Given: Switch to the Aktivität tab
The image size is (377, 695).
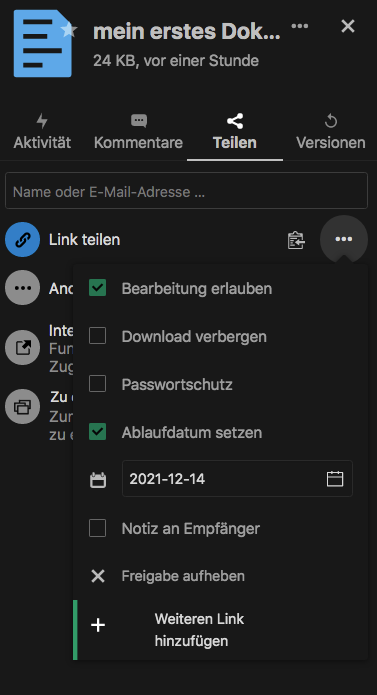Looking at the screenshot, I should point(42,132).
